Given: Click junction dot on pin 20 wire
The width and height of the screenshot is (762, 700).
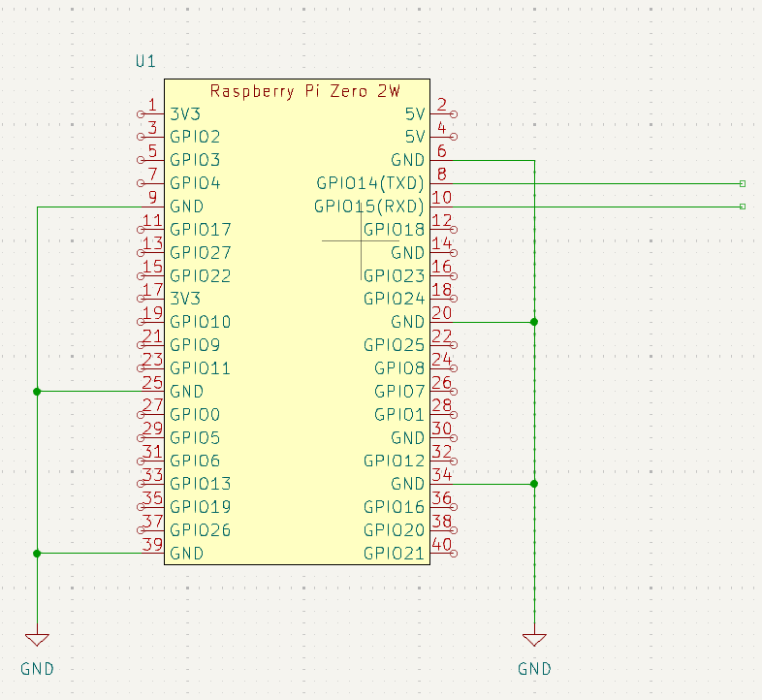Looking at the screenshot, I should tap(534, 321).
